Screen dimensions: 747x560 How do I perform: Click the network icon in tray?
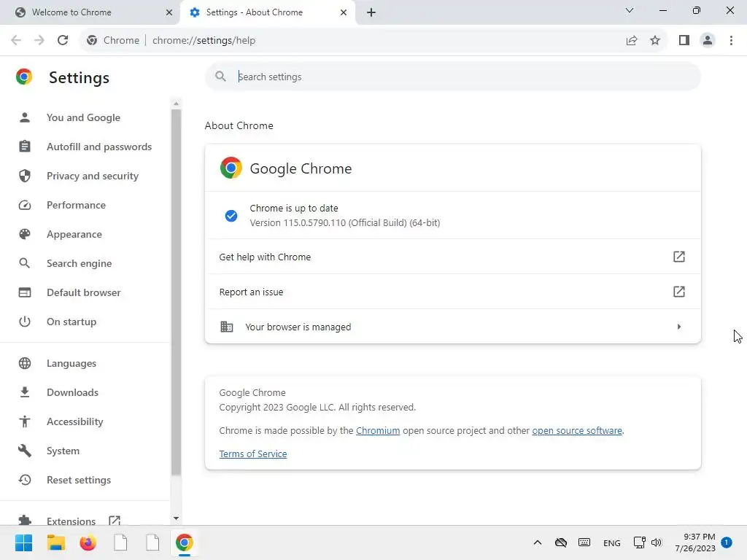point(639,542)
